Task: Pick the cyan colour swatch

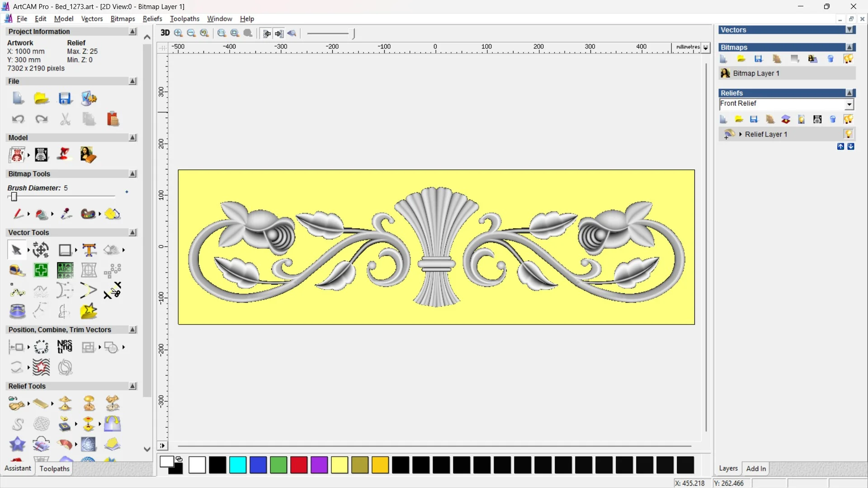Action: point(238,465)
